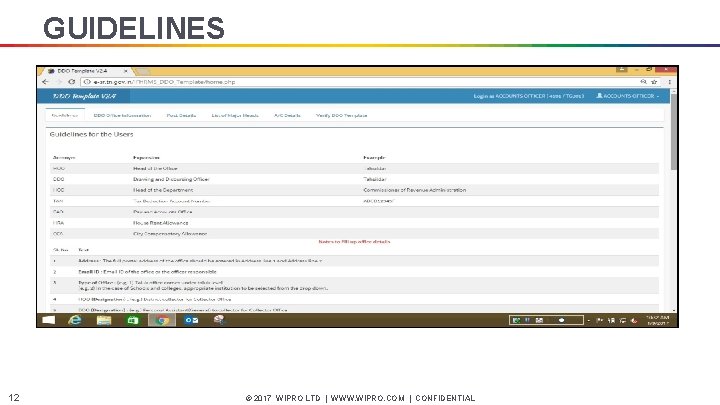Open a new browser tab

142,71
